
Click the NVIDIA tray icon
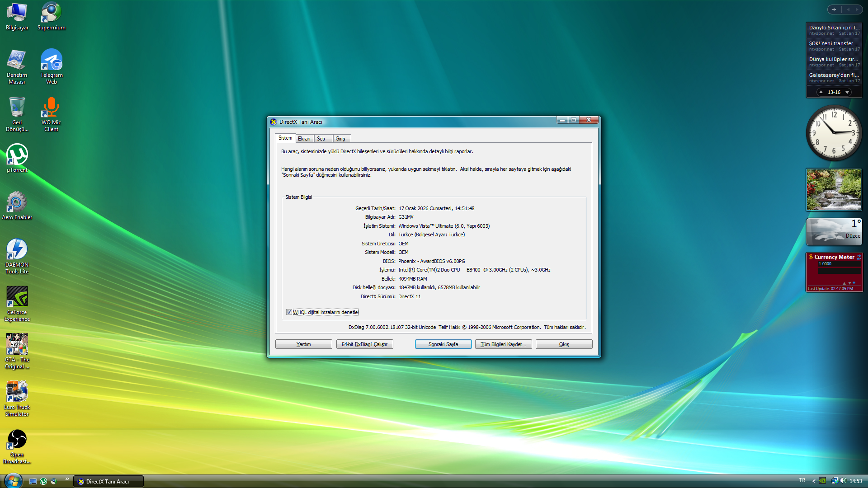(823, 481)
